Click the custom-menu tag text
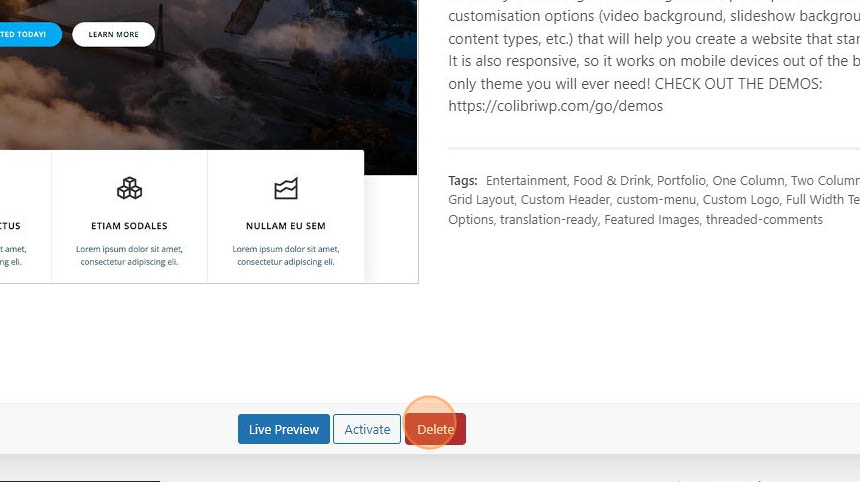 (x=656, y=200)
